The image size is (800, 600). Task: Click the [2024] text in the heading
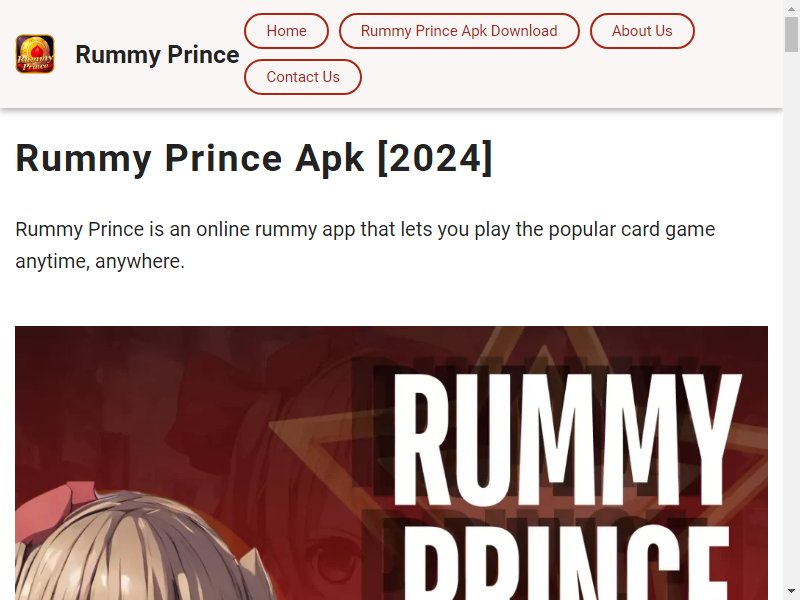[435, 159]
